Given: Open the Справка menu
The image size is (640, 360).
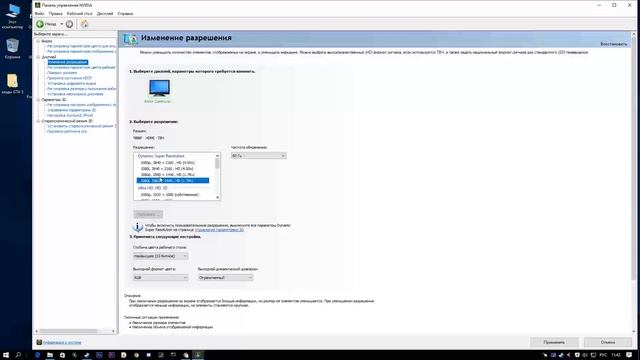Looking at the screenshot, I should point(125,13).
